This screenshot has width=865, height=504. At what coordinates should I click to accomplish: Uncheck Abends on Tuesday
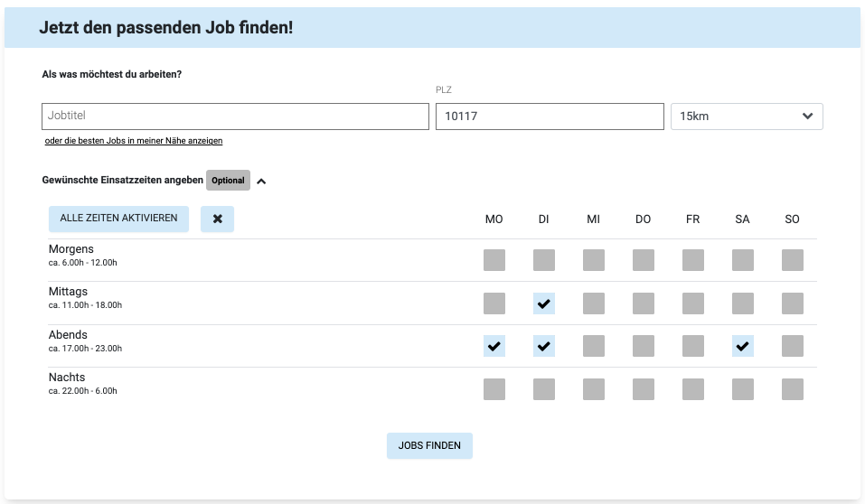(544, 346)
